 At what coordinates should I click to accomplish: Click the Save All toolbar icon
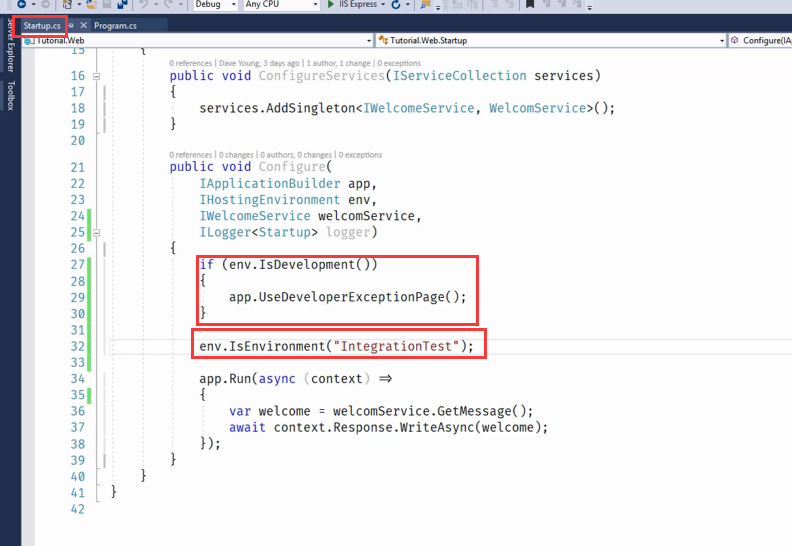point(120,5)
